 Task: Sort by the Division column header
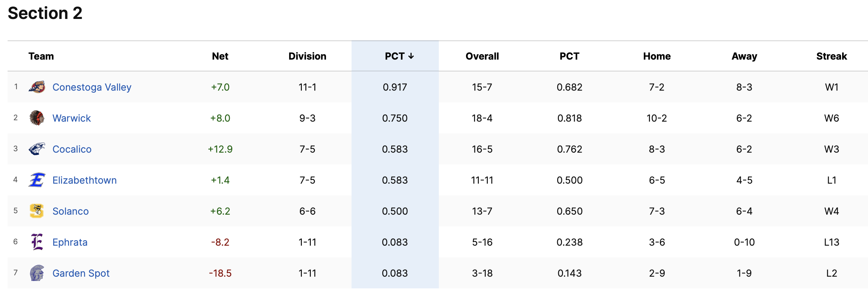[x=307, y=56]
